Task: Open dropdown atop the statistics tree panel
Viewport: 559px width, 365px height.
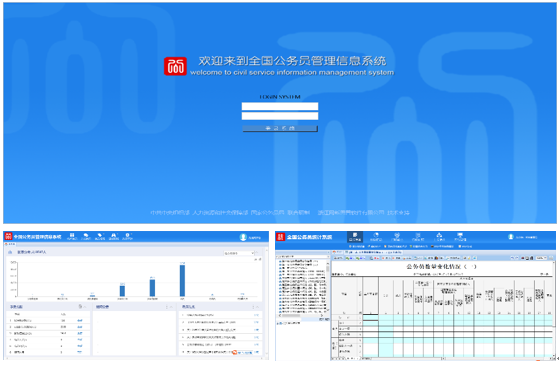Action: (x=303, y=257)
